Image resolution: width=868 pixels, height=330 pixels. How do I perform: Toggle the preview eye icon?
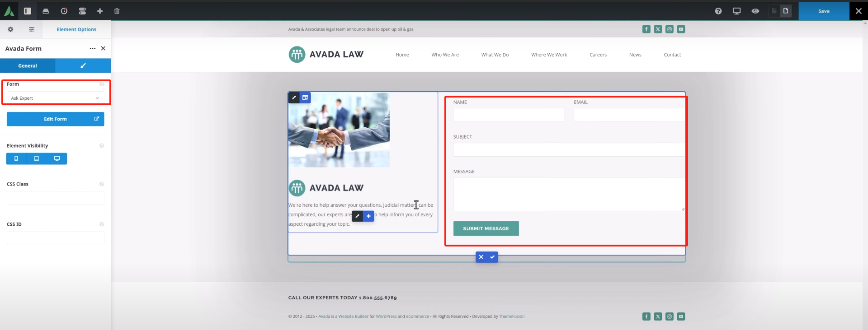point(755,11)
